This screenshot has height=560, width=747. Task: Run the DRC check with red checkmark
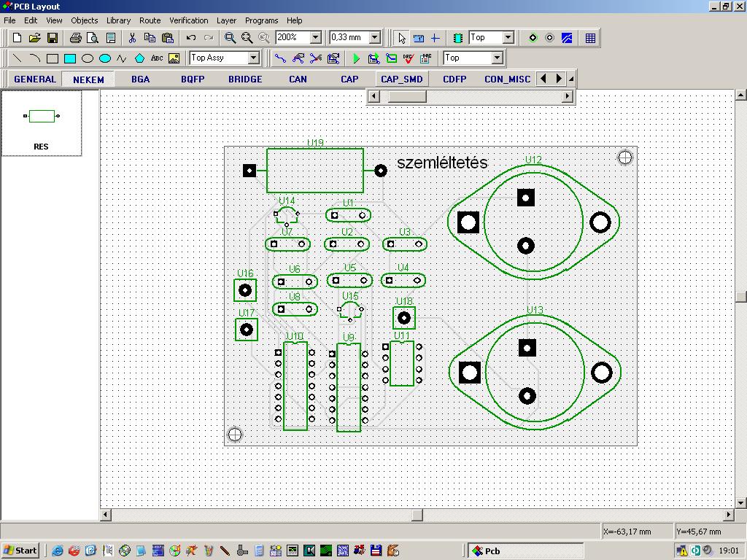pos(409,58)
